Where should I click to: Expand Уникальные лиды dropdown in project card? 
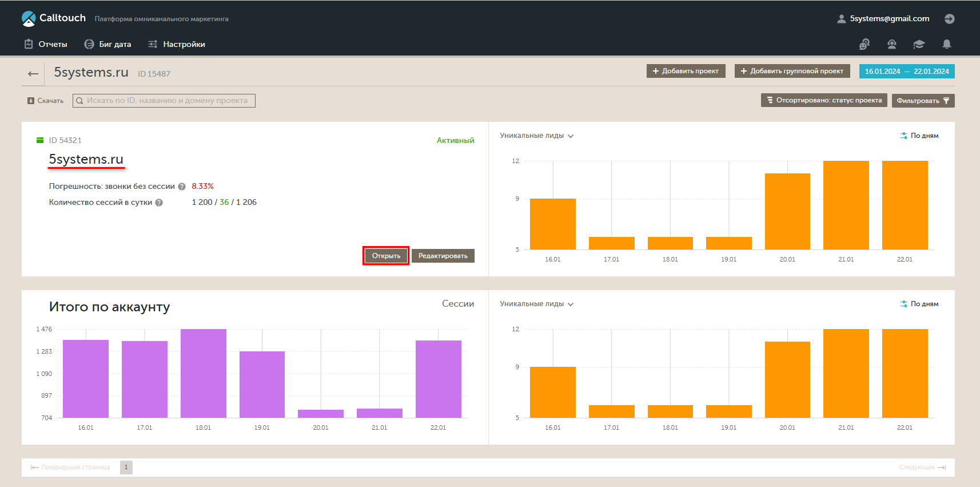(536, 136)
